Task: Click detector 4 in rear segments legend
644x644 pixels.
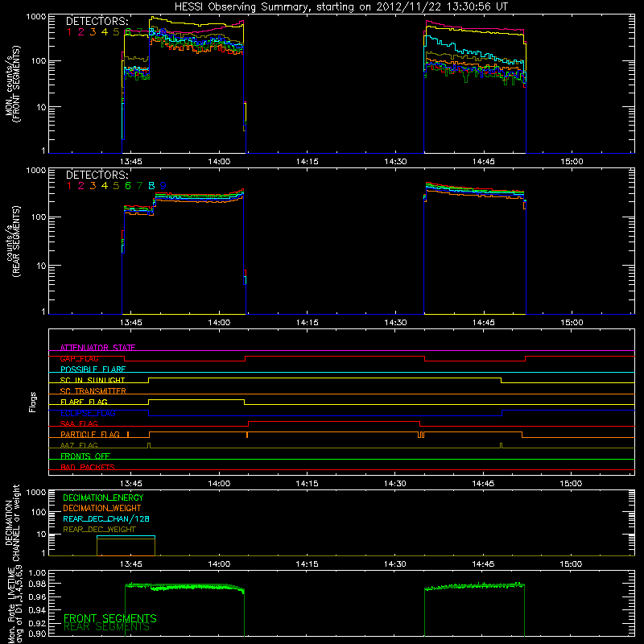Action: 105,186
